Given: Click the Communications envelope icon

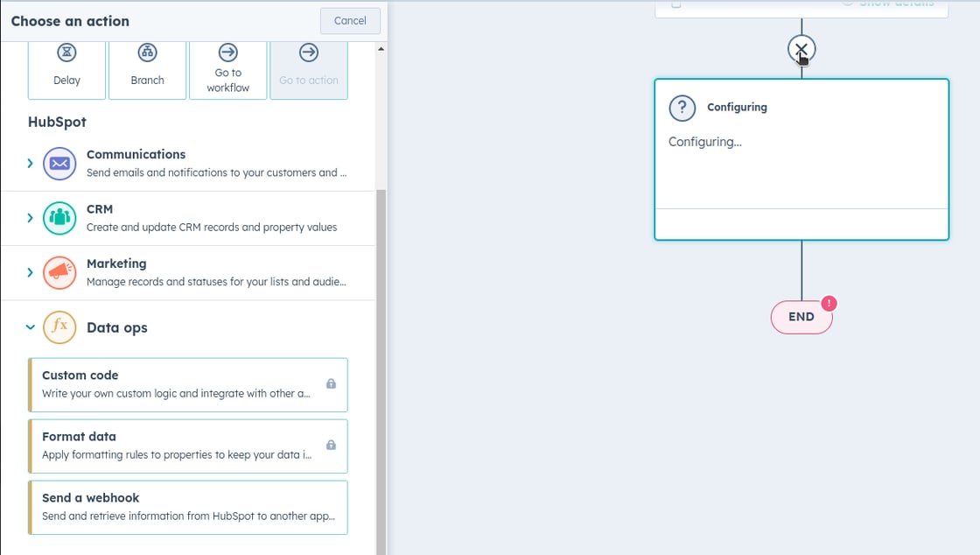Looking at the screenshot, I should click(x=59, y=164).
